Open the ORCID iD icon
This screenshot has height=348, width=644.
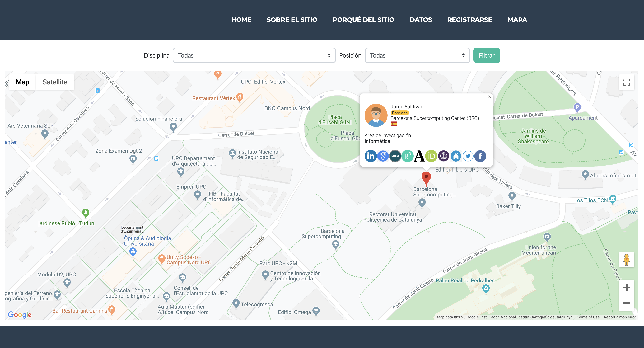pos(431,156)
